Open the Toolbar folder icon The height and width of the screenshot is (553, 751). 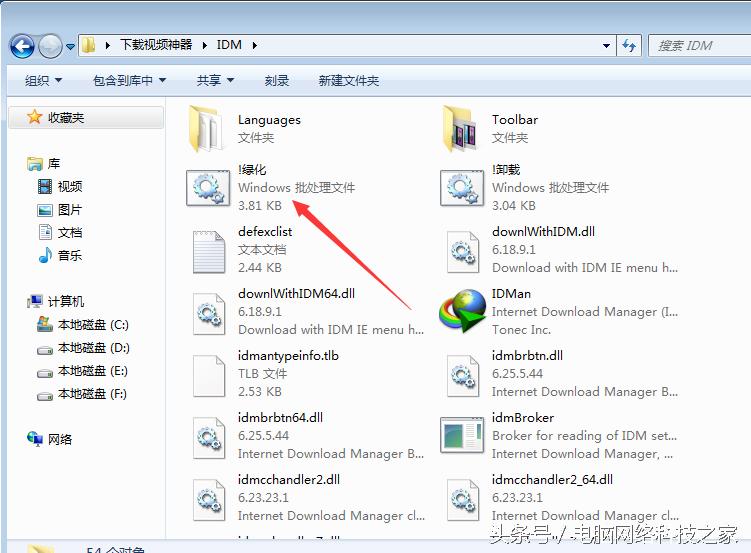point(462,128)
